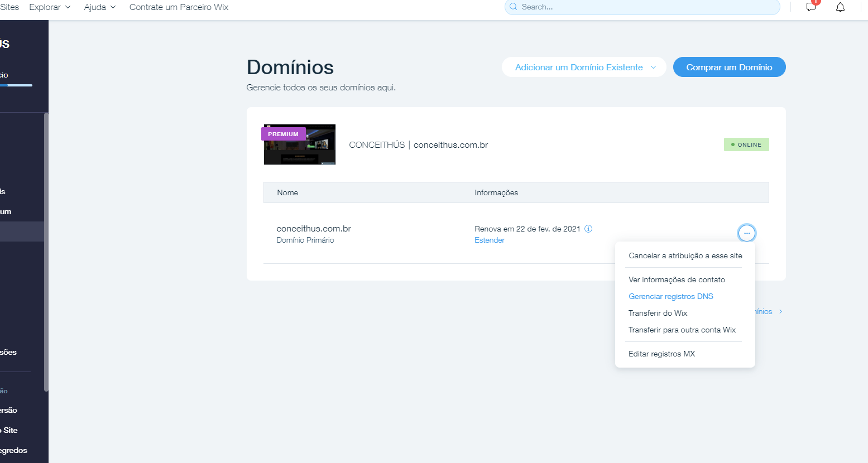Expand the Ajuda menu

tap(99, 7)
